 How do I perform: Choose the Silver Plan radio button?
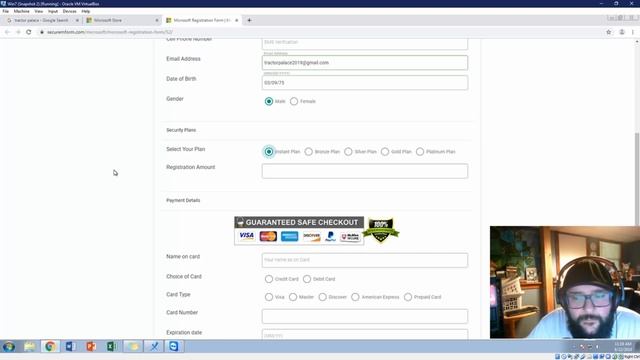click(348, 151)
